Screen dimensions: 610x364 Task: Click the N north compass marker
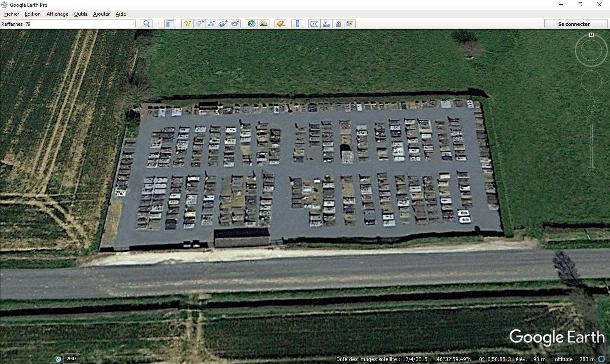point(591,35)
